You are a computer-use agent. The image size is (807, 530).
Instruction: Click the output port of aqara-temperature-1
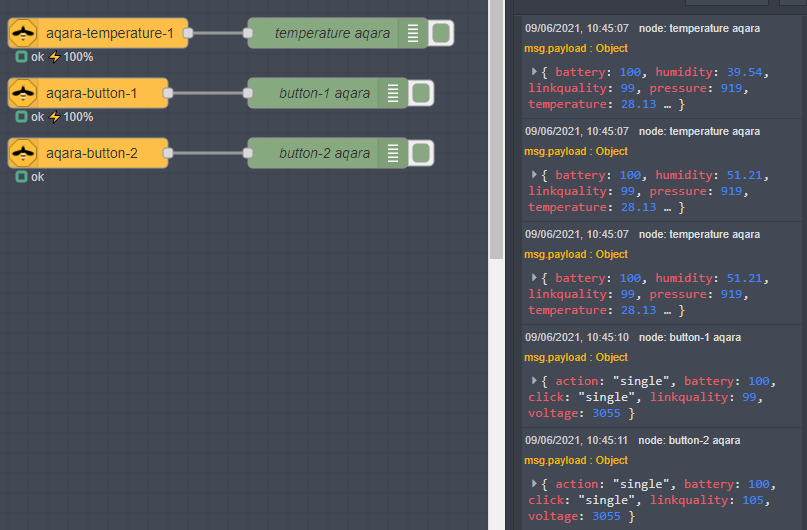tap(188, 34)
